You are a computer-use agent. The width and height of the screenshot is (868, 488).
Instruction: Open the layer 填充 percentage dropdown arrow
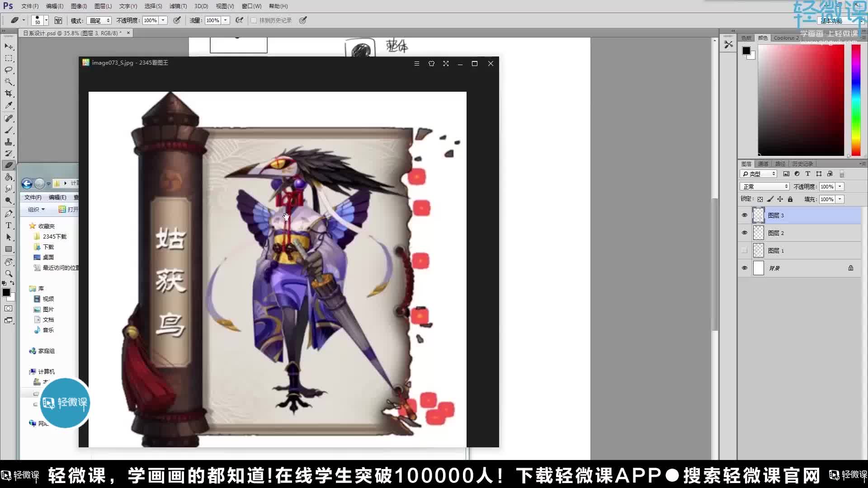pyautogui.click(x=840, y=199)
